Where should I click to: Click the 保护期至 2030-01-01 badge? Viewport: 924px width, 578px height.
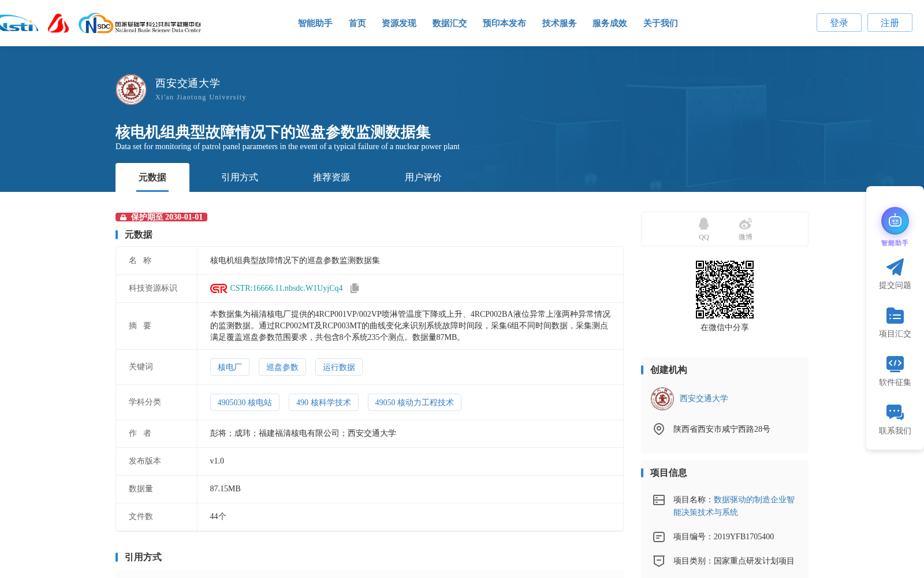(x=161, y=217)
